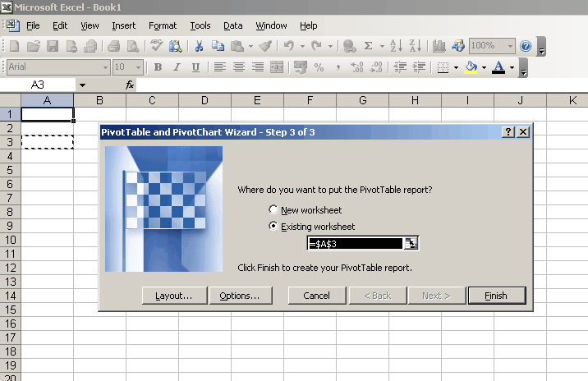588x381 pixels.
Task: Click the New blank workbook icon
Action: 14,46
